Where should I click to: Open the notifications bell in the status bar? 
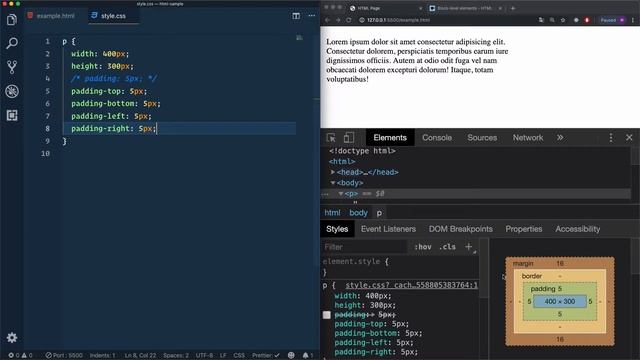click(x=306, y=355)
